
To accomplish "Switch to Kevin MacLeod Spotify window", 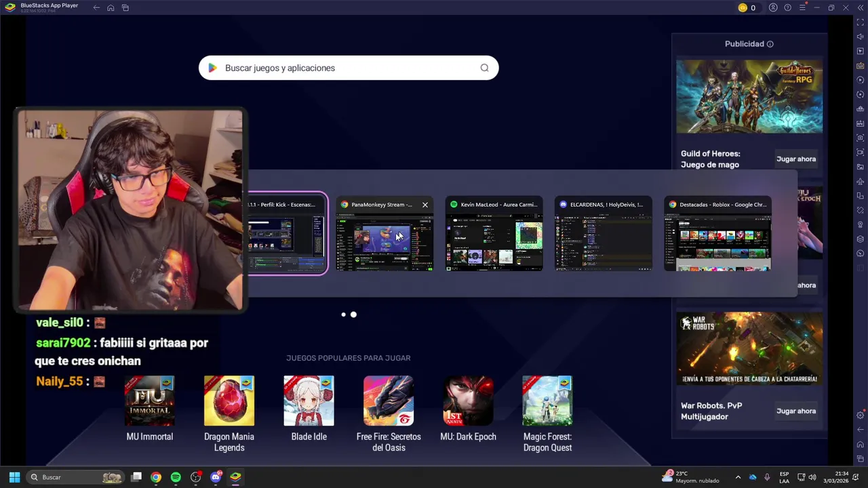I will tap(494, 234).
